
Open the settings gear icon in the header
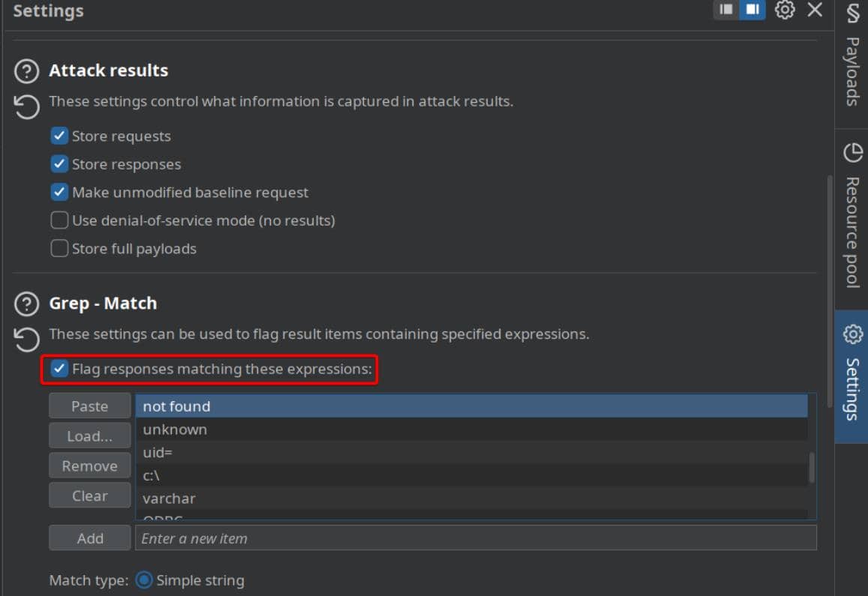785,10
